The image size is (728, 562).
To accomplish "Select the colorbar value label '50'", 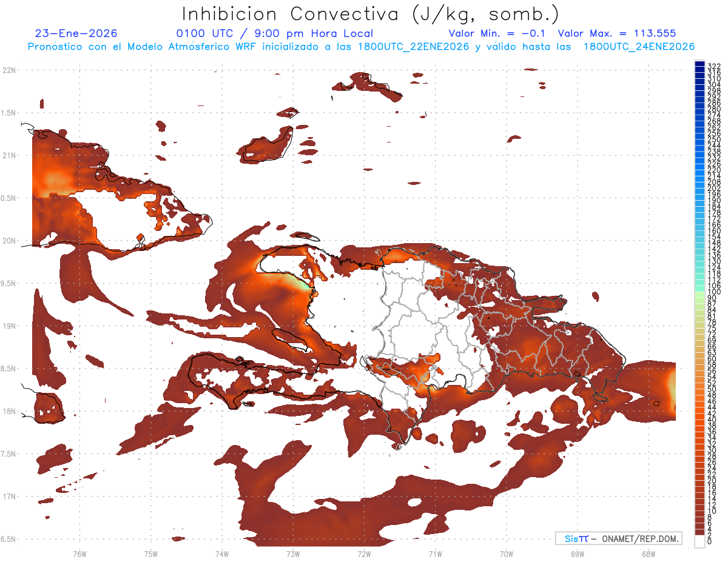I will (x=712, y=389).
